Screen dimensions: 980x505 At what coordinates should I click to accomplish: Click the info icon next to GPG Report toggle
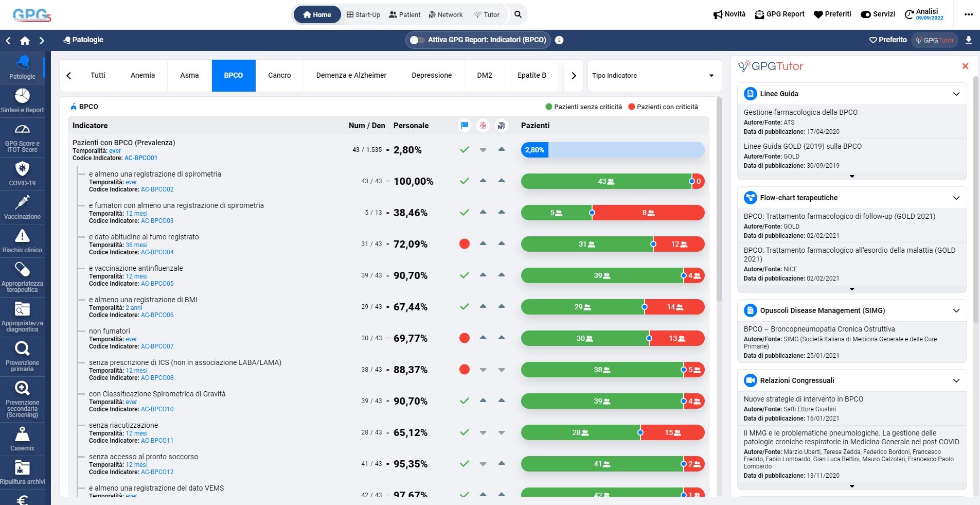tap(559, 40)
